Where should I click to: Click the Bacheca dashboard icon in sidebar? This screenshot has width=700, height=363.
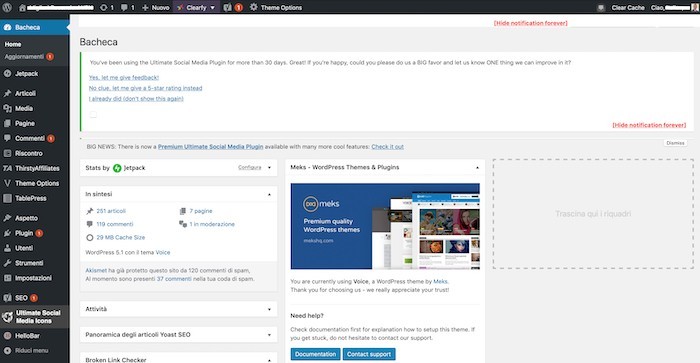pyautogui.click(x=8, y=27)
